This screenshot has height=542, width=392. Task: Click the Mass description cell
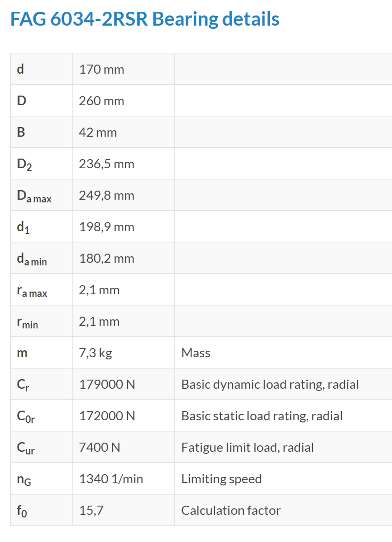[196, 353]
